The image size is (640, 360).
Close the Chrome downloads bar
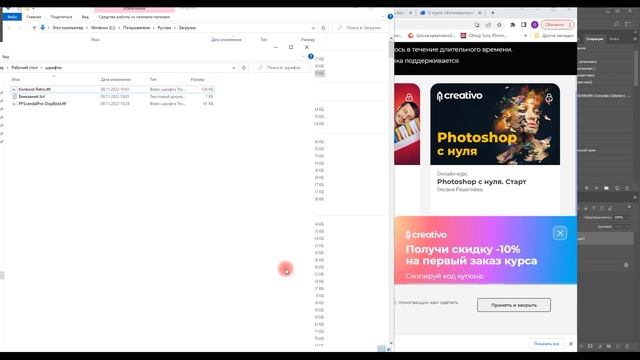[x=571, y=344]
